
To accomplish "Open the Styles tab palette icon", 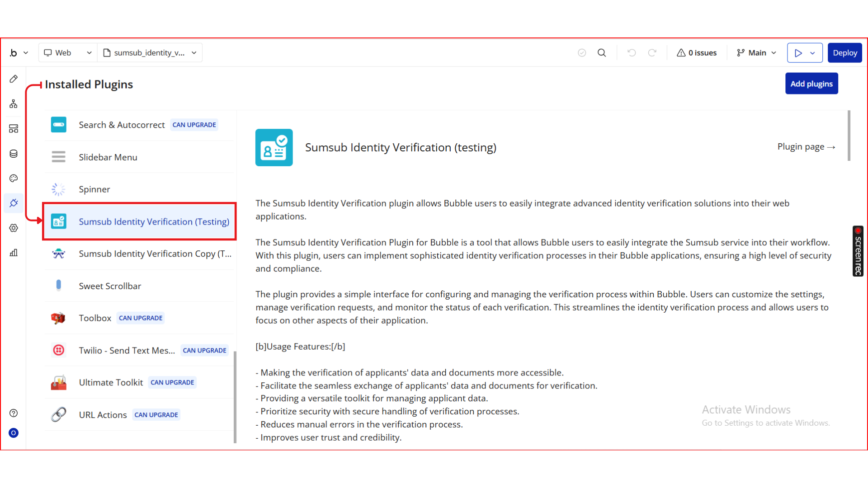I will tap(14, 178).
